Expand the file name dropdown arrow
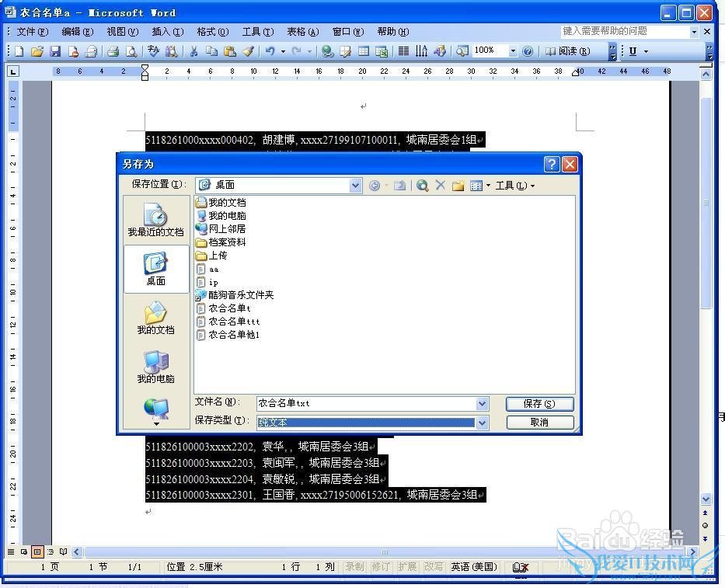The width and height of the screenshot is (725, 588). pyautogui.click(x=482, y=404)
